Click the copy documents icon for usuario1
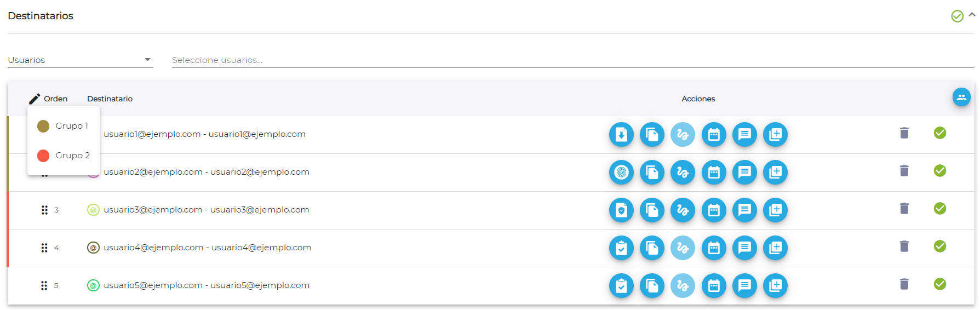This screenshot has height=310, width=980. tap(652, 135)
